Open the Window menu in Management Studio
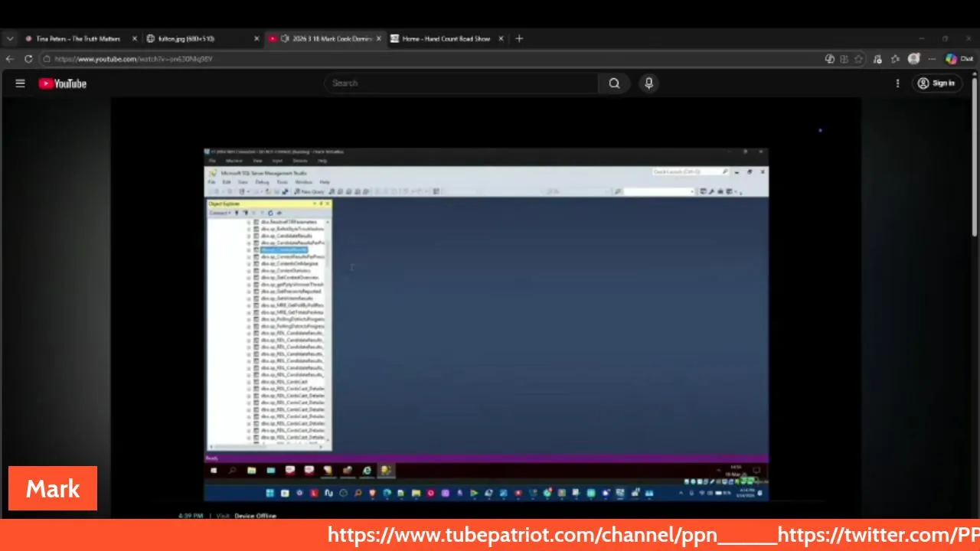 (303, 182)
